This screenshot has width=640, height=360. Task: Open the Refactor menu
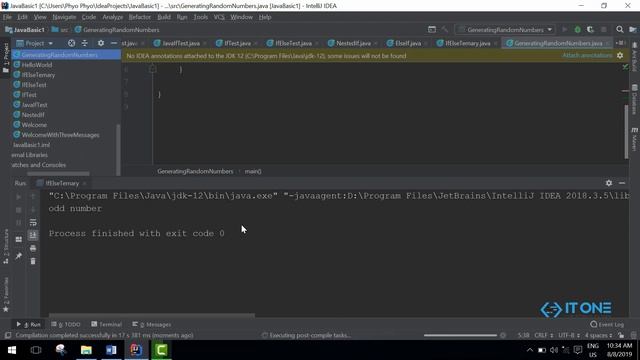140,17
